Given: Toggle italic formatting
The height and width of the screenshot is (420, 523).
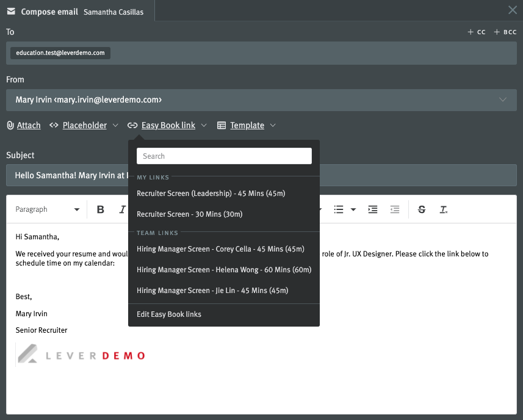Looking at the screenshot, I should pyautogui.click(x=122, y=209).
